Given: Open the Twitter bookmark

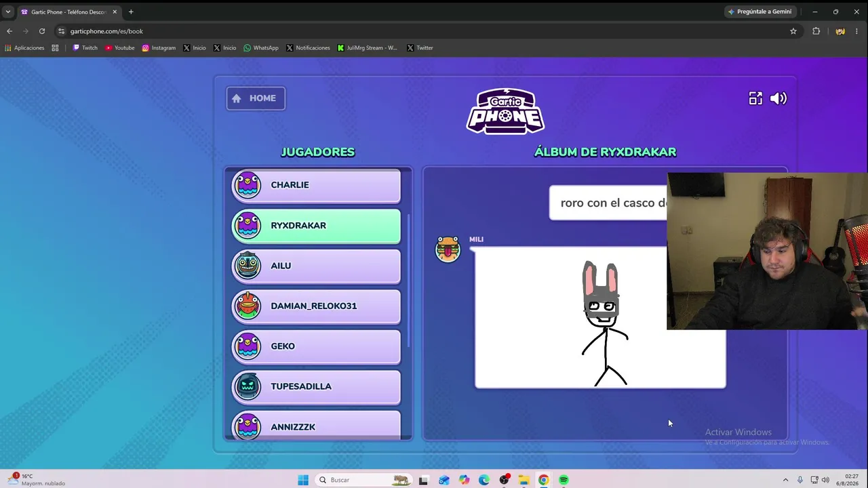Looking at the screenshot, I should click(420, 48).
